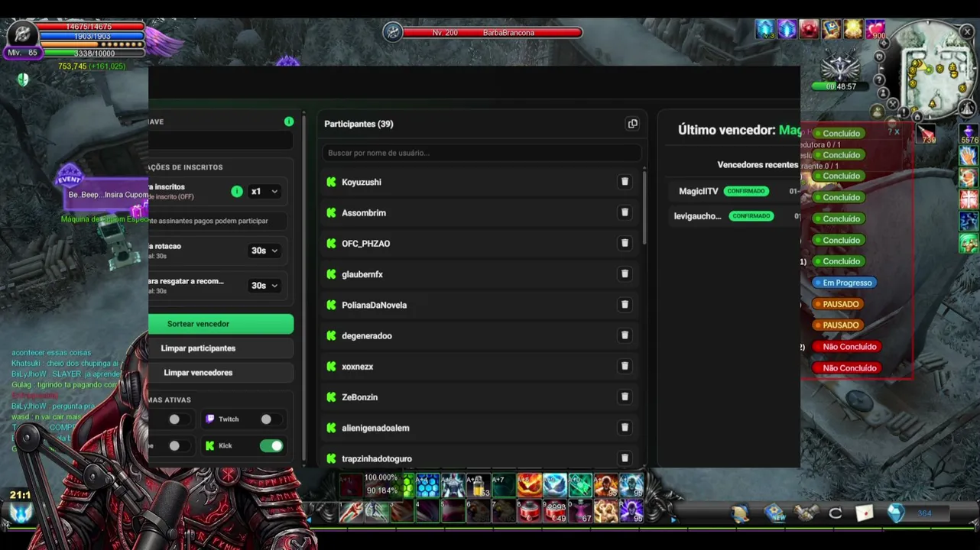Click the blue diamond gem currency icon
This screenshot has width=980, height=550.
click(x=895, y=513)
